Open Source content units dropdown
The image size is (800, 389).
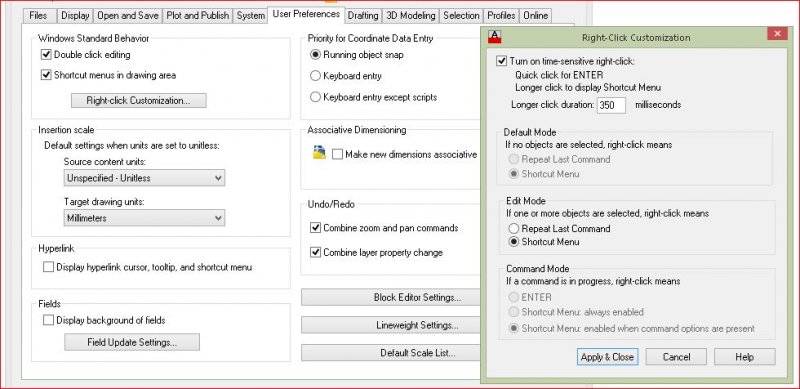[144, 178]
